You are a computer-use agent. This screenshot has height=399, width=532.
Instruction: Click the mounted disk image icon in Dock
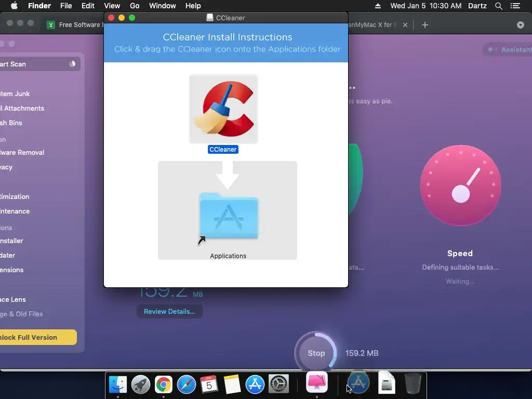click(x=387, y=383)
